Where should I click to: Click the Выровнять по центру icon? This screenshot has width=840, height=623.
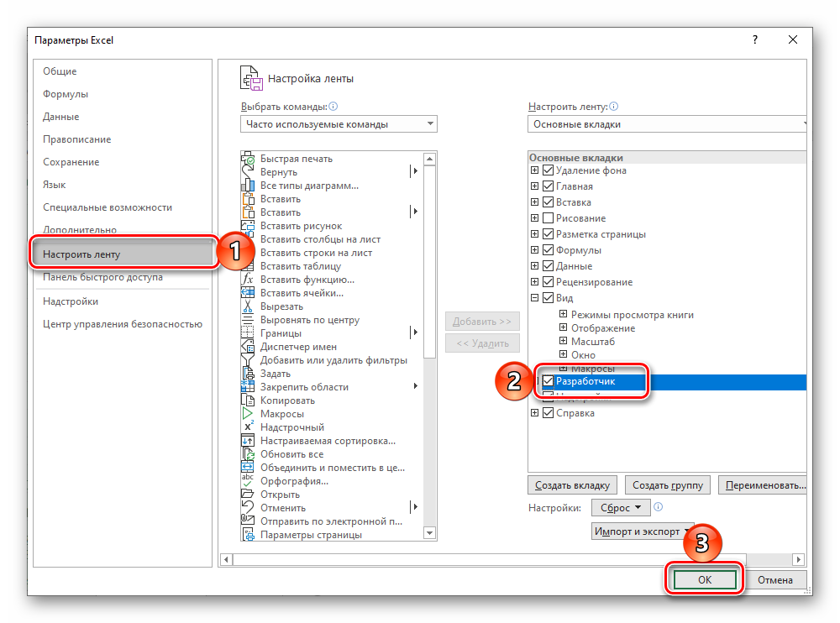pos(248,320)
